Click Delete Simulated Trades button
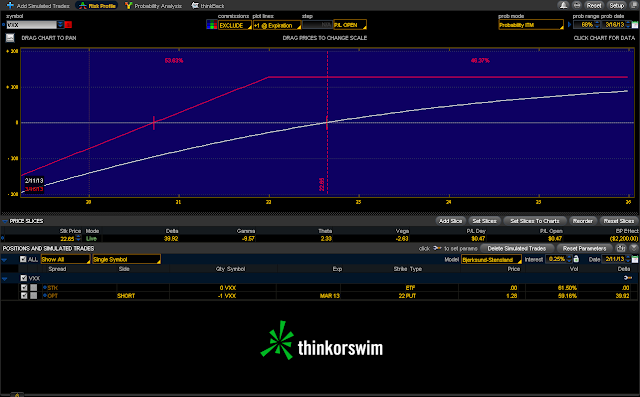This screenshot has height=397, width=640. click(516, 248)
